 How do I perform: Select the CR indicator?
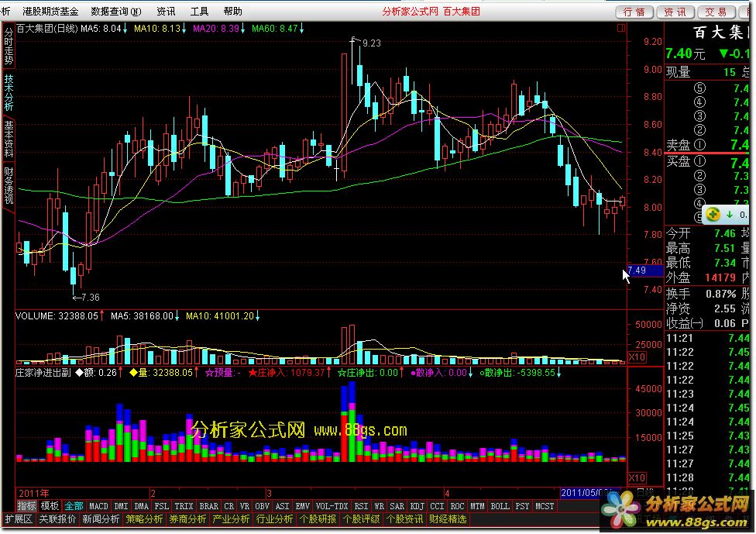coord(229,506)
